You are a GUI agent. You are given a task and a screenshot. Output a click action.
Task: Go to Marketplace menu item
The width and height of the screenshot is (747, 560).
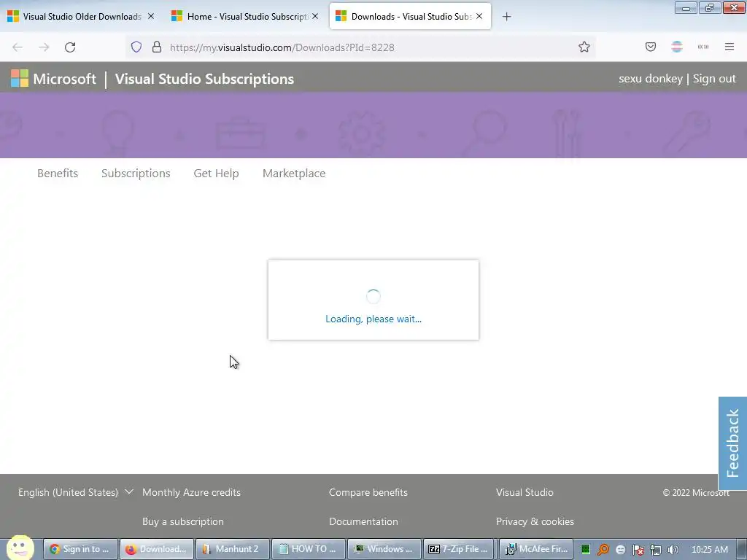point(294,174)
